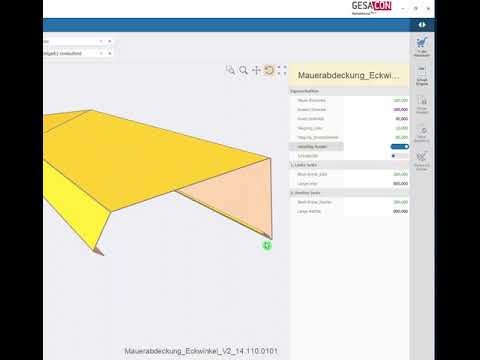
Task: Click the document sidebar icon
Action: (422, 104)
